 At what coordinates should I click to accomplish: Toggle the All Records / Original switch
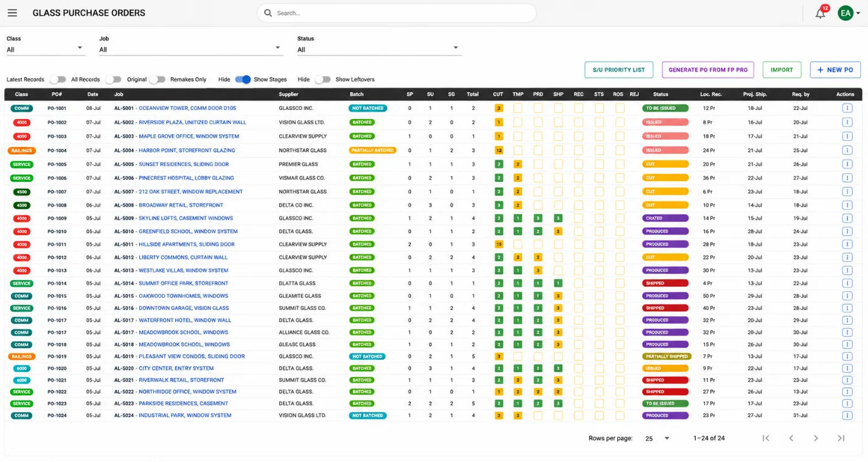click(113, 80)
